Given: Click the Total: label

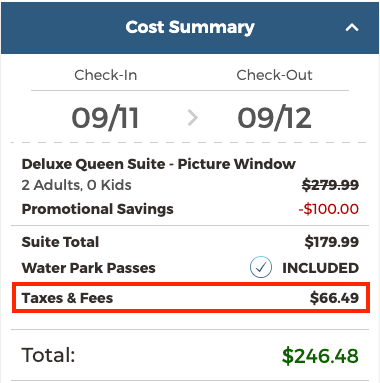Looking at the screenshot, I should (48, 355).
